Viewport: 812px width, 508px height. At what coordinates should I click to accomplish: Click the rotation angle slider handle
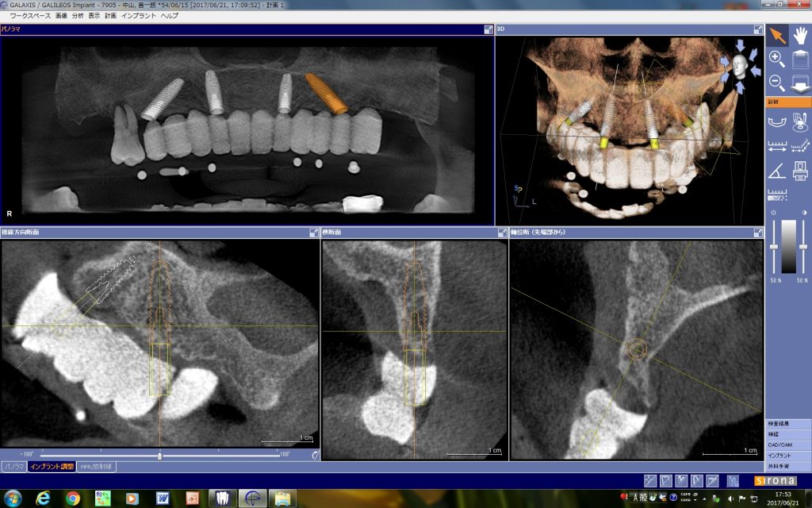pyautogui.click(x=160, y=456)
